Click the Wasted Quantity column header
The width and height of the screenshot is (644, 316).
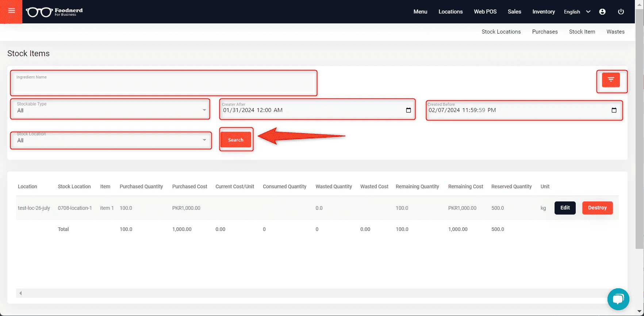(x=334, y=186)
